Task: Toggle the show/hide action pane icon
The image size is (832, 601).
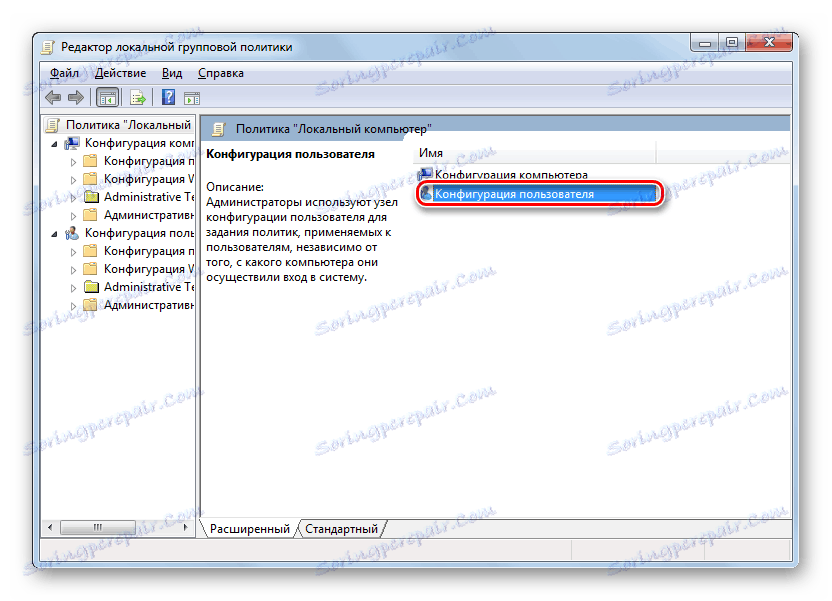Action: [192, 98]
